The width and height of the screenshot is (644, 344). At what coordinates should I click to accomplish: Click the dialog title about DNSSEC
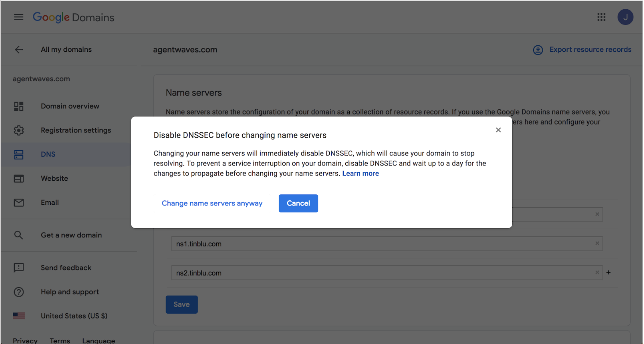pyautogui.click(x=240, y=135)
